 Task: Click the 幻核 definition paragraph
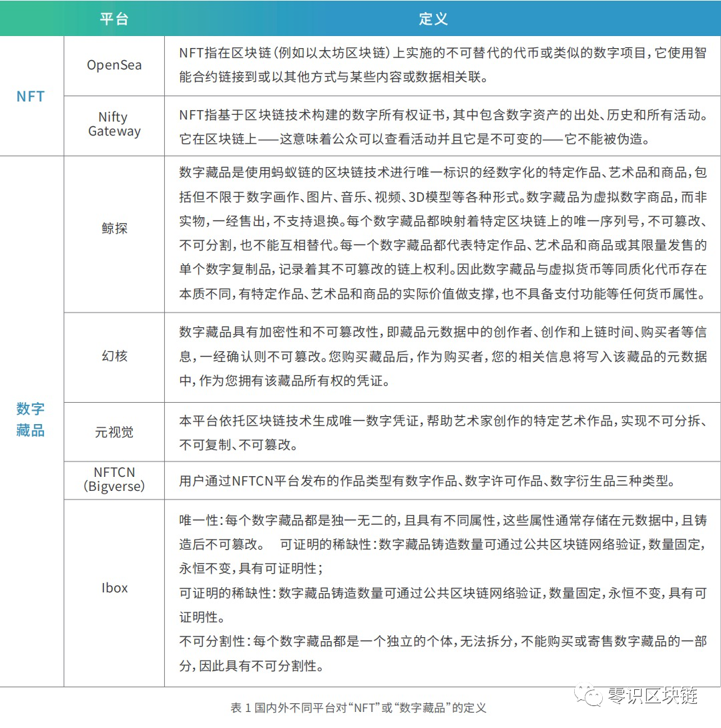pos(443,357)
